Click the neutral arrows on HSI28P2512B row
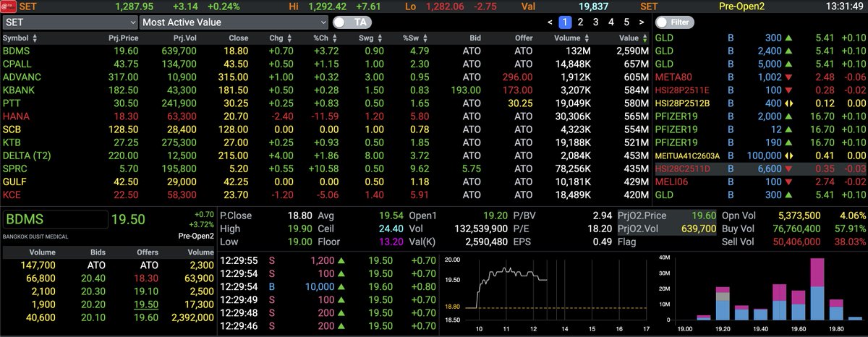 [x=788, y=103]
